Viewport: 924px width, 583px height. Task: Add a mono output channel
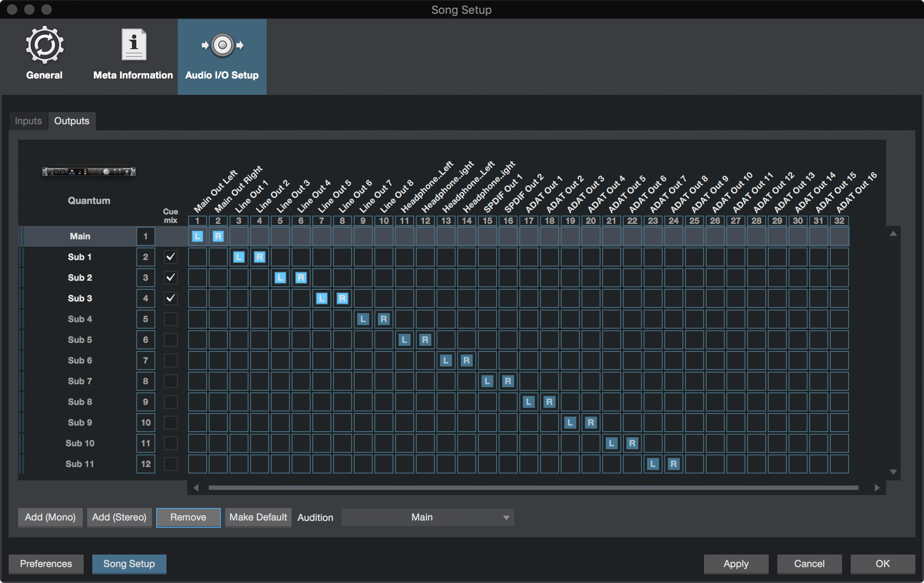tap(50, 517)
